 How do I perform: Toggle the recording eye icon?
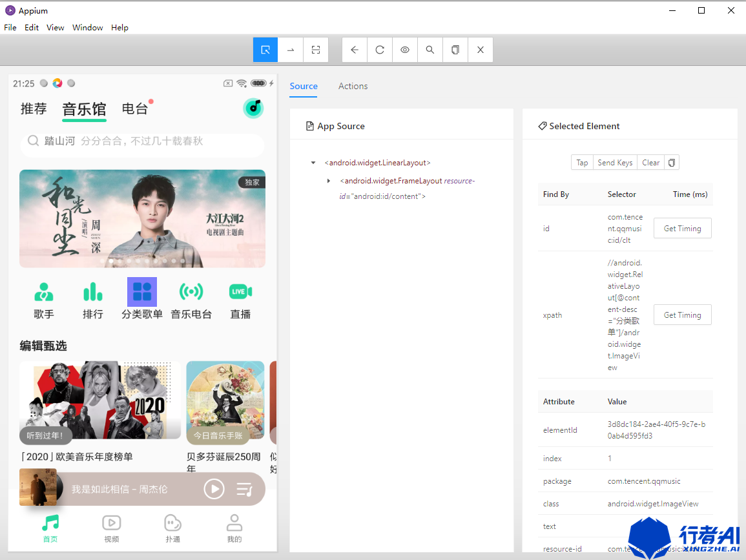(x=405, y=50)
